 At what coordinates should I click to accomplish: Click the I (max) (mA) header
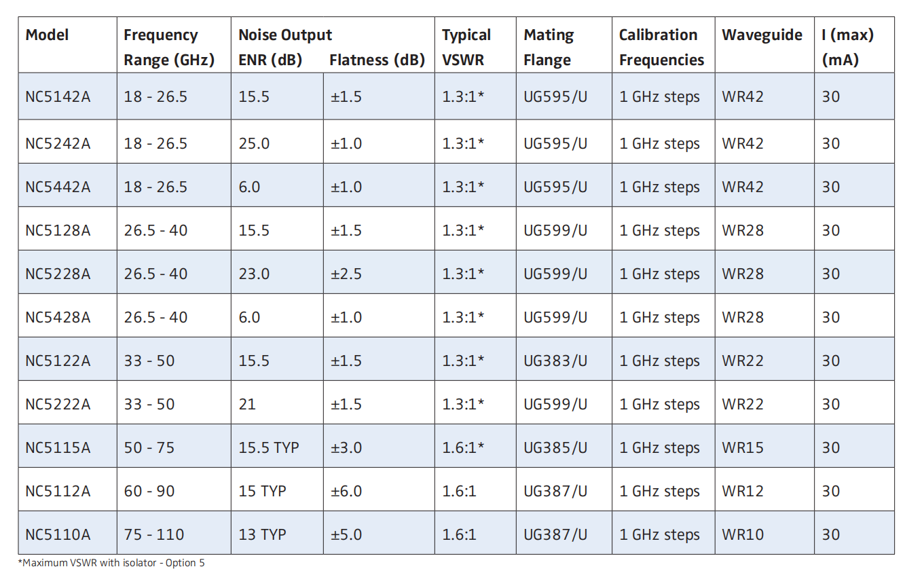(847, 47)
